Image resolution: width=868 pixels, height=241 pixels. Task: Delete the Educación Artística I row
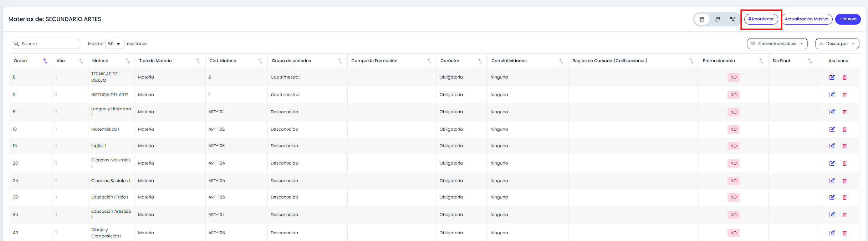pos(844,215)
